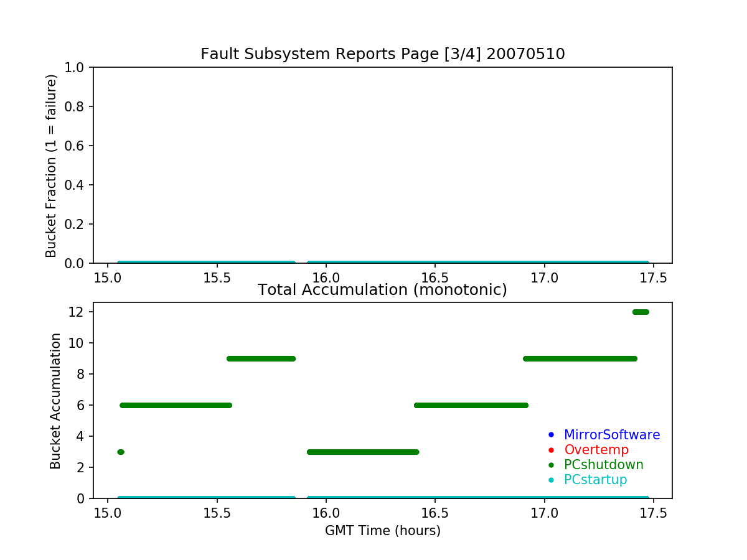Click the cyan PCstartup legend dot

click(550, 480)
